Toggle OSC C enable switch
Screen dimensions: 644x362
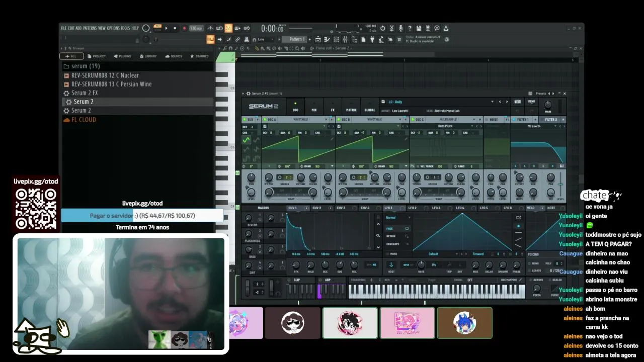413,120
